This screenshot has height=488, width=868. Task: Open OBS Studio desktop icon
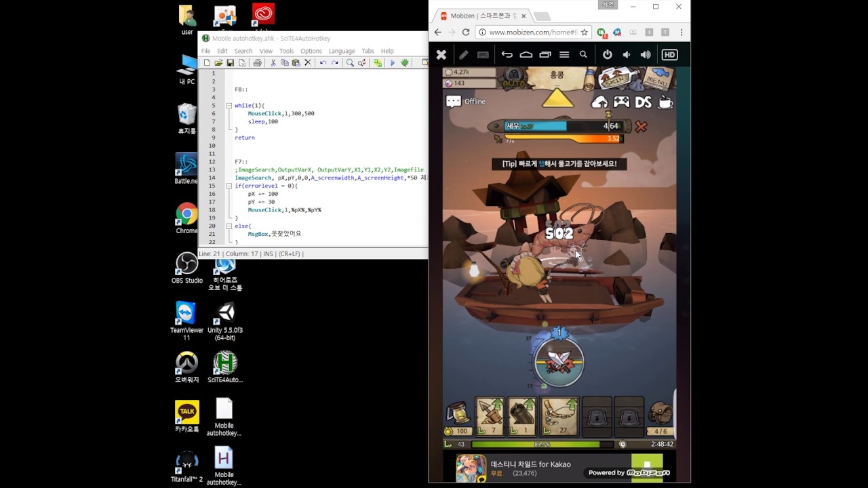pyautogui.click(x=186, y=268)
